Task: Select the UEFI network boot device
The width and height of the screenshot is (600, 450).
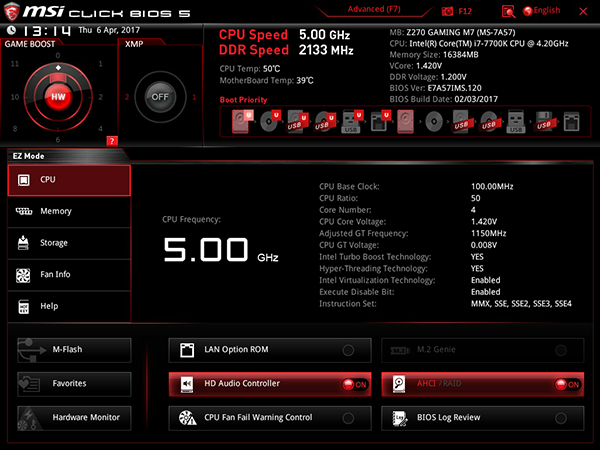Action: pos(380,122)
